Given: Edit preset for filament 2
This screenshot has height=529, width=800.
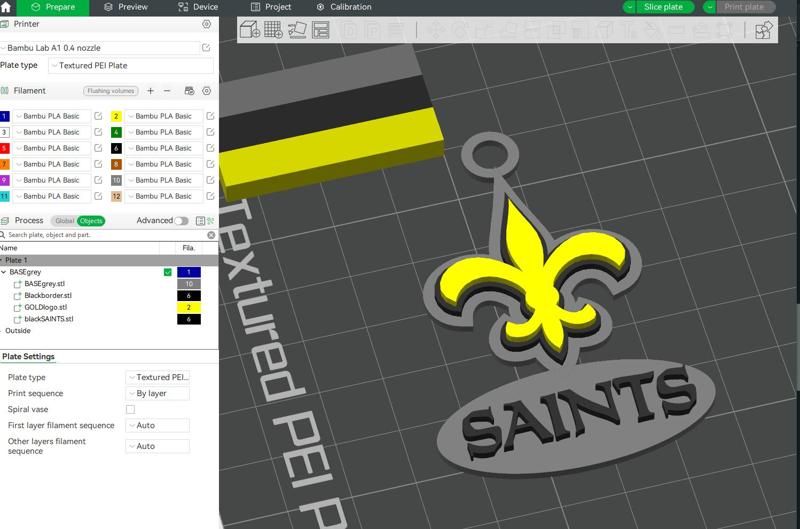Looking at the screenshot, I should [x=210, y=116].
